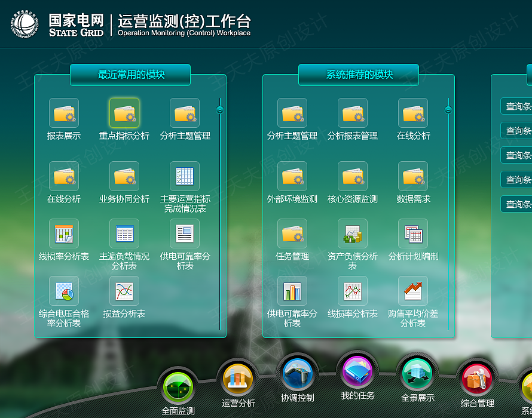Open 分析主题管理 in 系统推荐的模块 panel
Screen dimensions: 532x418
[292, 113]
